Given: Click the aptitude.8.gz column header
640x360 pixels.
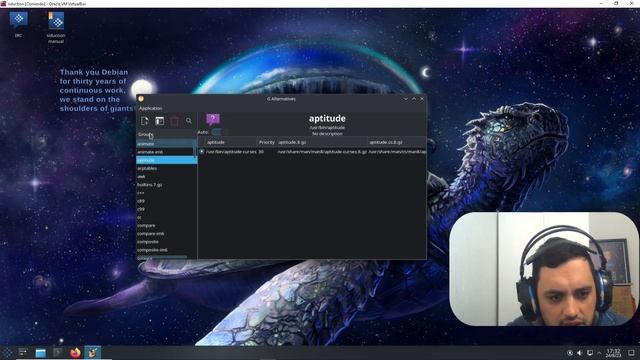Looking at the screenshot, I should (x=322, y=142).
